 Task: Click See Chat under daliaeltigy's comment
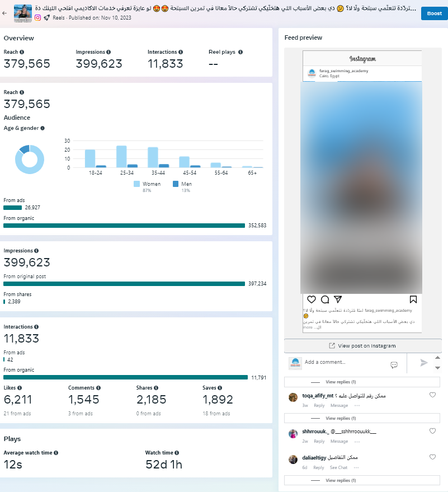tap(338, 467)
